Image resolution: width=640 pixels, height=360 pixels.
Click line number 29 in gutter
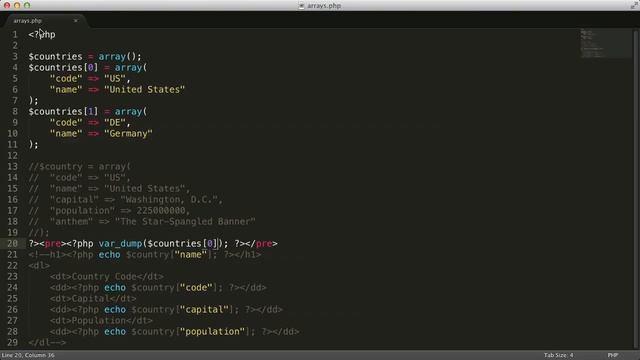tap(12, 343)
